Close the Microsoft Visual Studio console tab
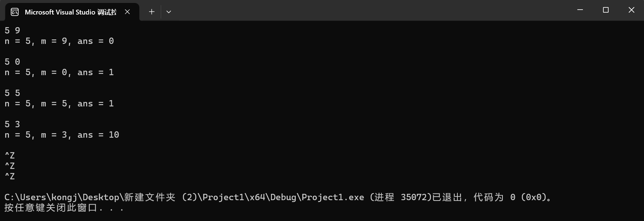This screenshot has width=644, height=221. point(127,12)
